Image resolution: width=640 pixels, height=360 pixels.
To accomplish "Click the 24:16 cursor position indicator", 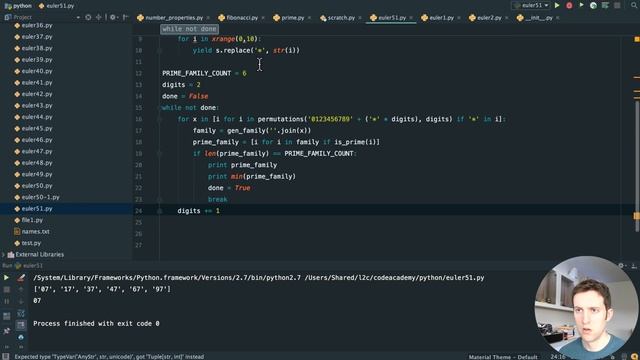I will [x=558, y=357].
